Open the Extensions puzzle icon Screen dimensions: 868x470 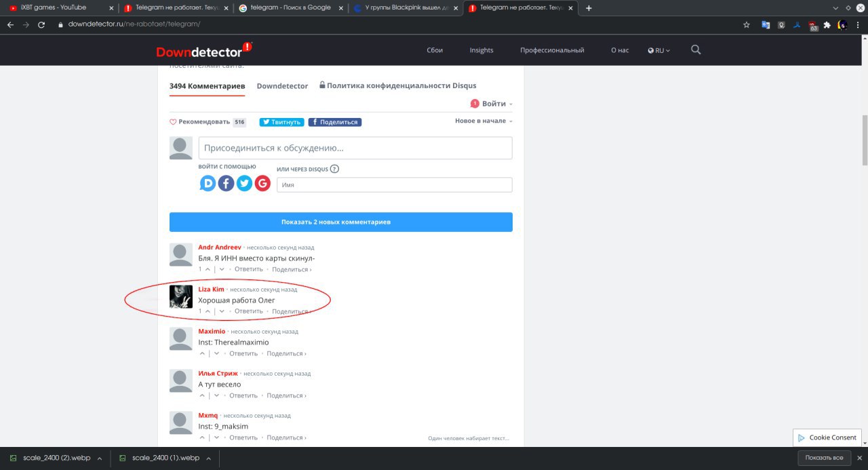pos(827,24)
